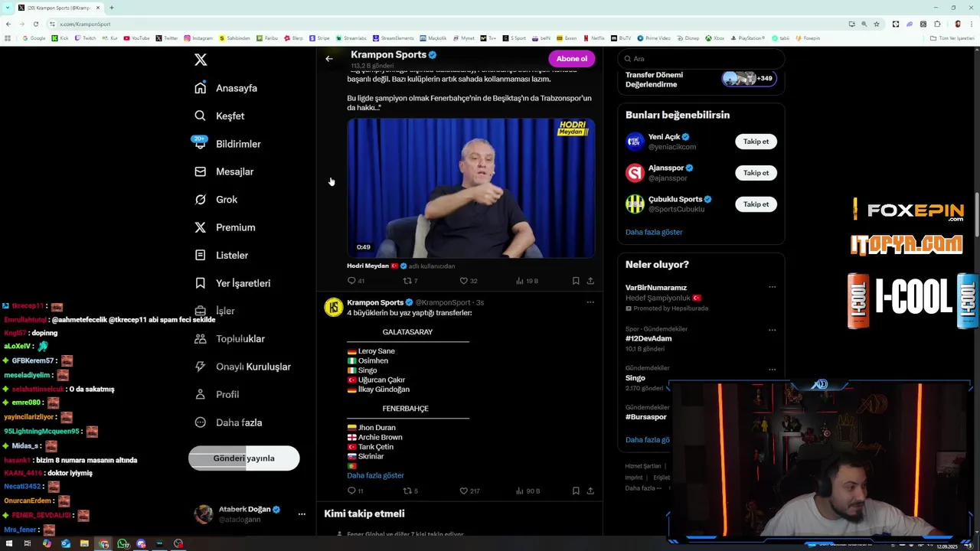Play the Hodri Meydan video
980x551 pixels.
(x=471, y=187)
